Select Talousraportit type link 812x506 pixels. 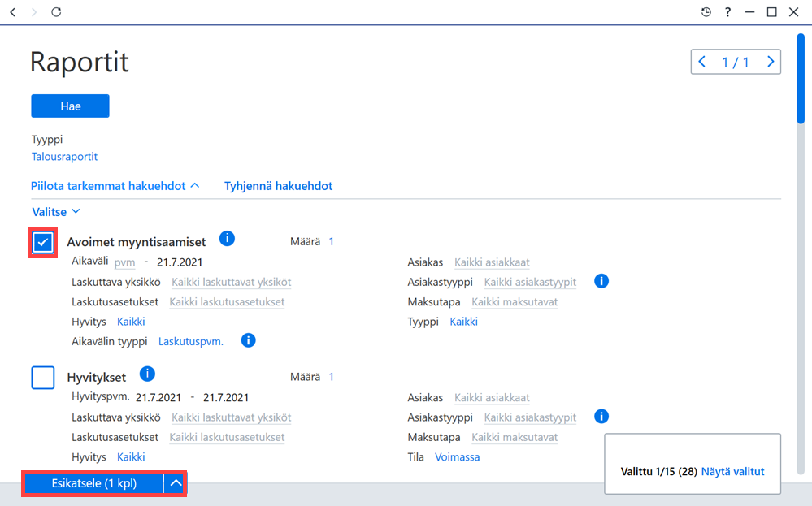point(64,156)
